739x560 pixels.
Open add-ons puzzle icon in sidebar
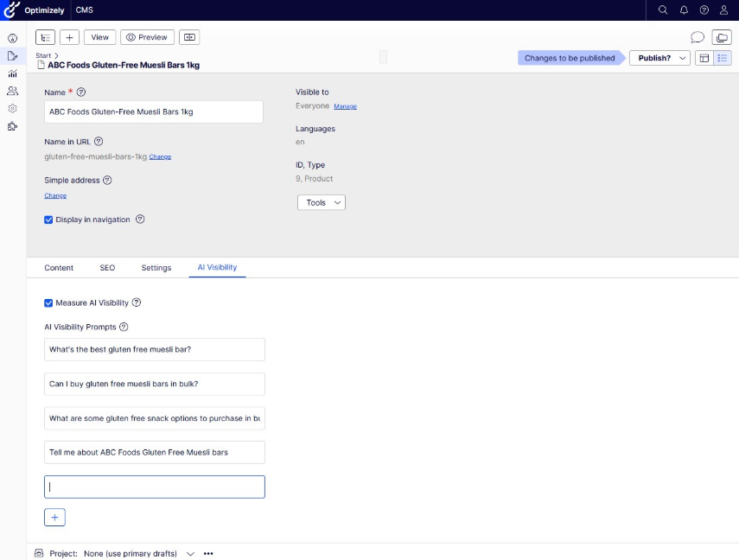point(13,126)
